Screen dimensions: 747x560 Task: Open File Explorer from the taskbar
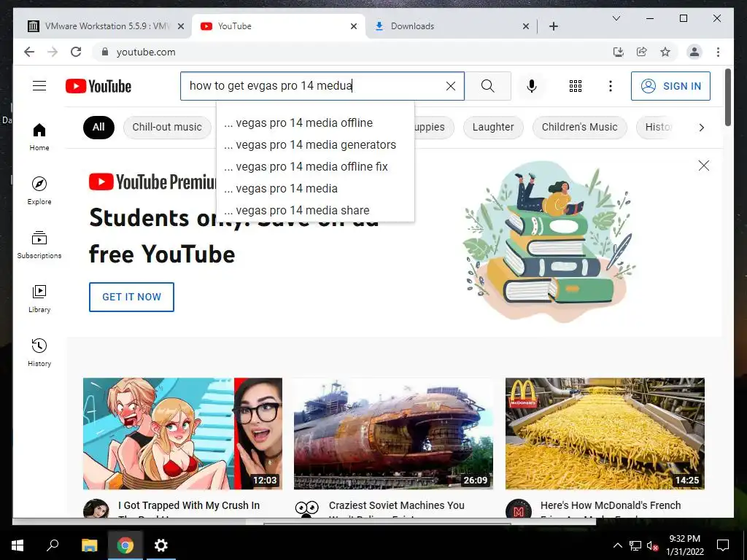pos(89,545)
